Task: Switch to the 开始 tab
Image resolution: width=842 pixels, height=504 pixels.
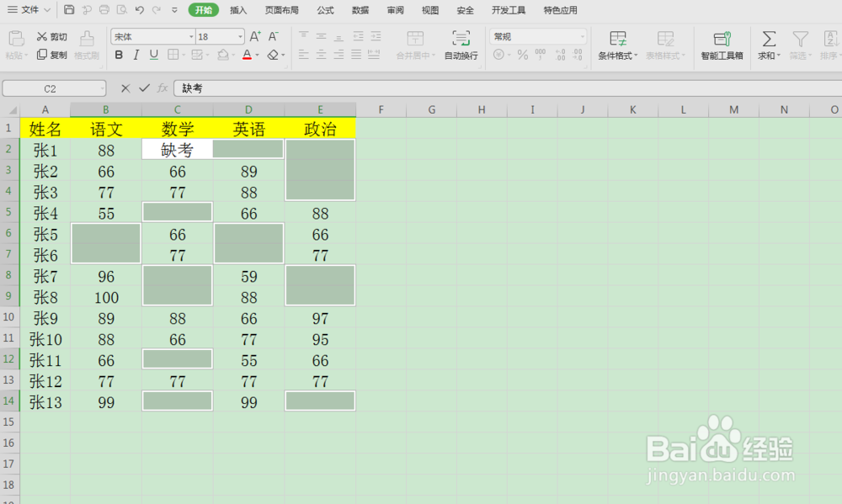Action: 204,9
